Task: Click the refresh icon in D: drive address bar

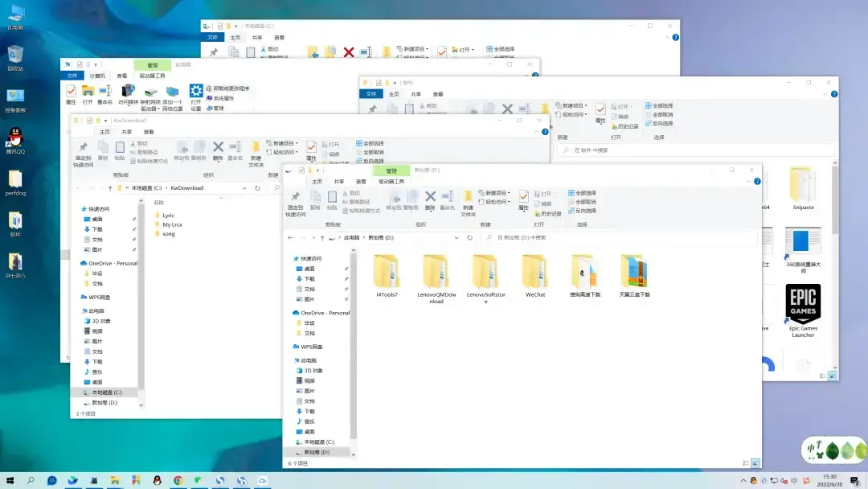Action: (470, 238)
